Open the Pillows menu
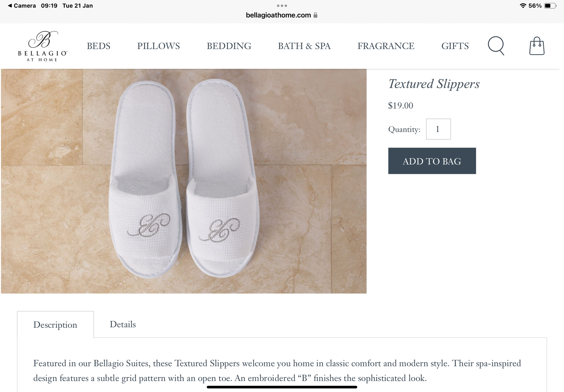This screenshot has width=564, height=392. coord(158,46)
